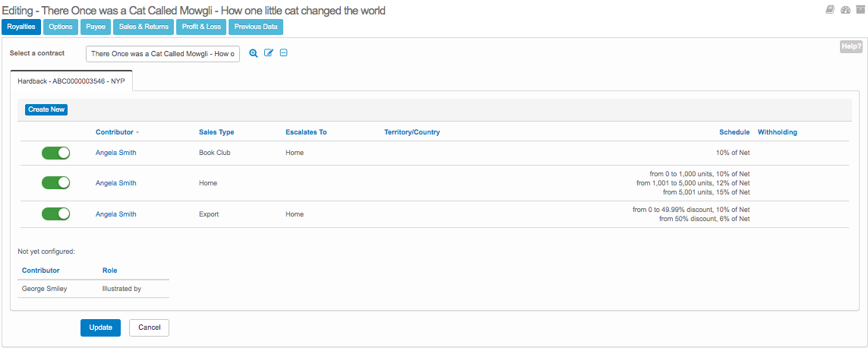Image resolution: width=868 pixels, height=348 pixels.
Task: Go to the Previous Data tab
Action: (256, 27)
